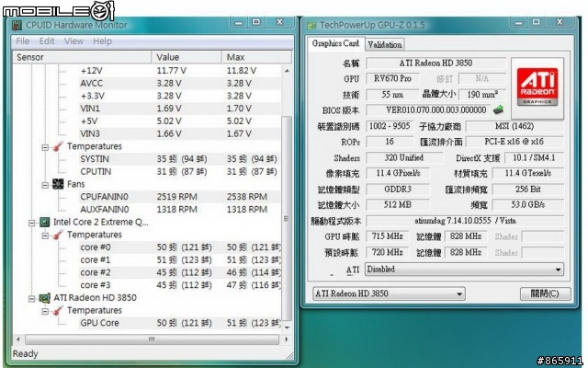Open the ATI Radeon HD 3850 card selector dropdown

click(x=390, y=293)
